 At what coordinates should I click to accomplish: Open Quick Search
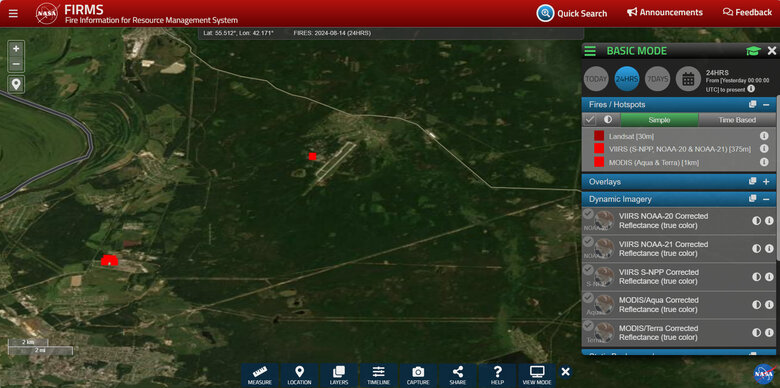572,13
